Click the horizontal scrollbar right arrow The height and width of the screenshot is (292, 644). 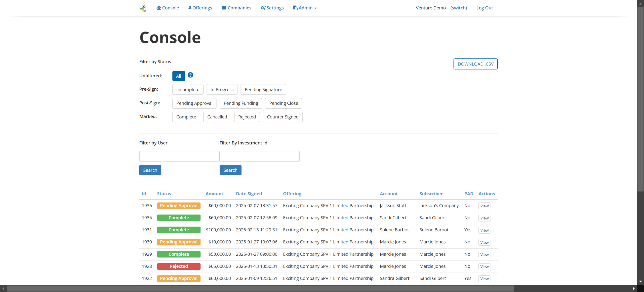click(x=633, y=289)
